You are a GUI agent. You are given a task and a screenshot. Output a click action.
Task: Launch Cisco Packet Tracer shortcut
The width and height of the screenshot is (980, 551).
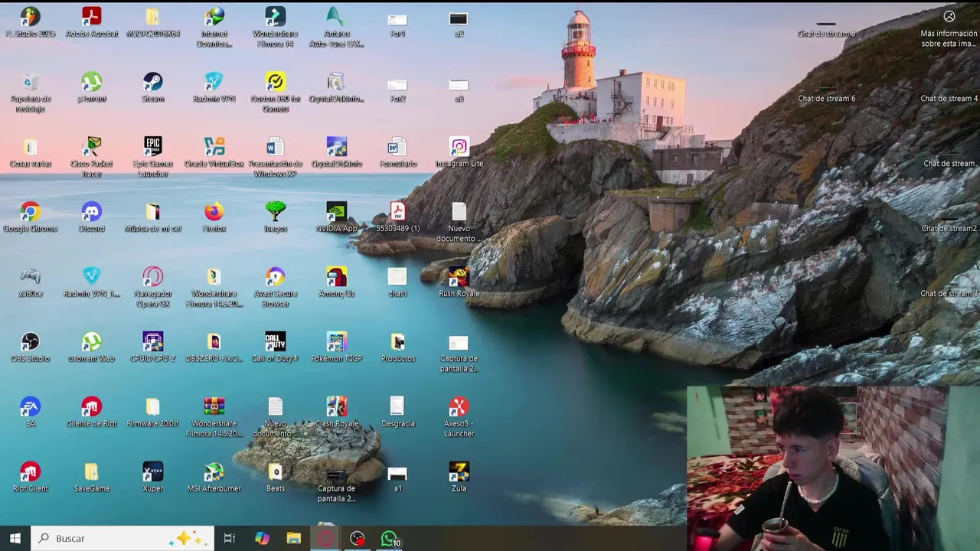pos(92,157)
